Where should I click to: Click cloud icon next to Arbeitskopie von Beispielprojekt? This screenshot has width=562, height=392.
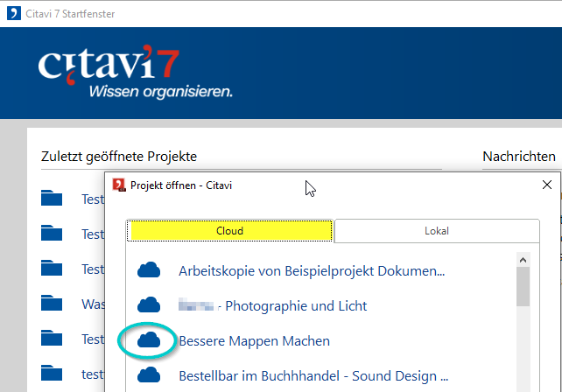(x=149, y=270)
